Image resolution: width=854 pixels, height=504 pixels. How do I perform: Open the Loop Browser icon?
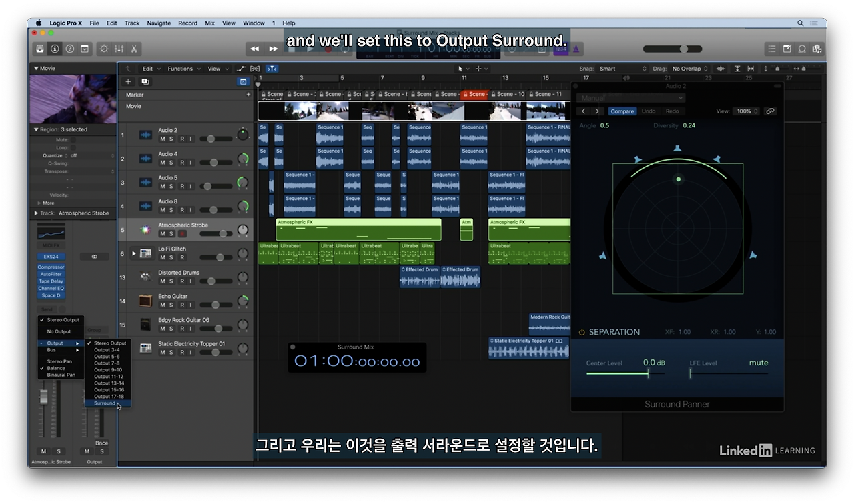click(x=802, y=49)
